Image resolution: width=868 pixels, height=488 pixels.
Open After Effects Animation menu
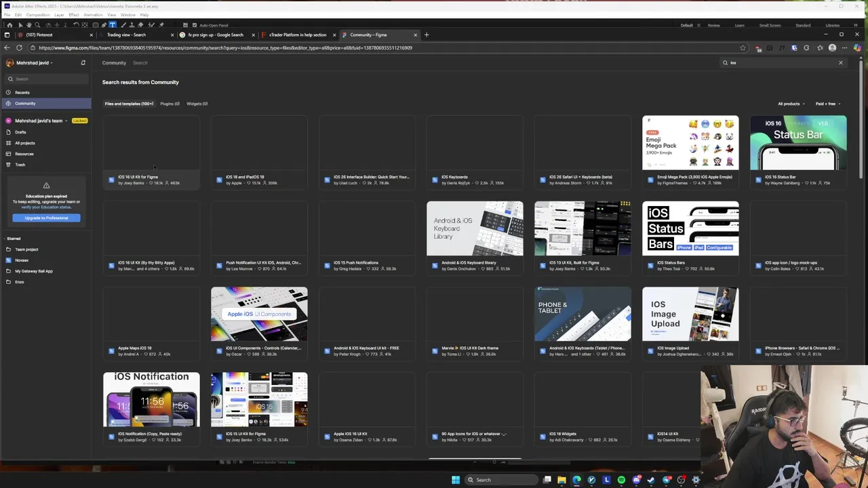point(93,14)
